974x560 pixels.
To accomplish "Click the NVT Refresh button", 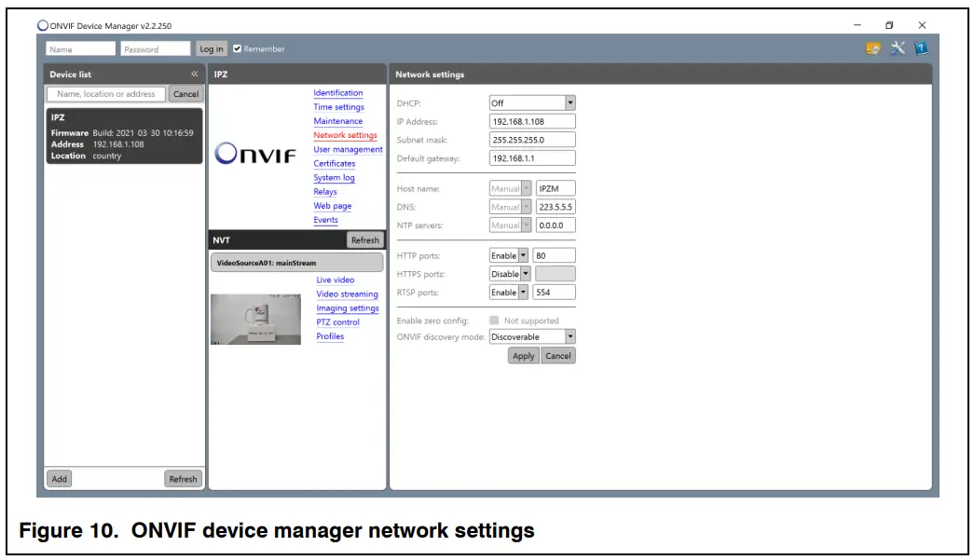I will tap(364, 239).
